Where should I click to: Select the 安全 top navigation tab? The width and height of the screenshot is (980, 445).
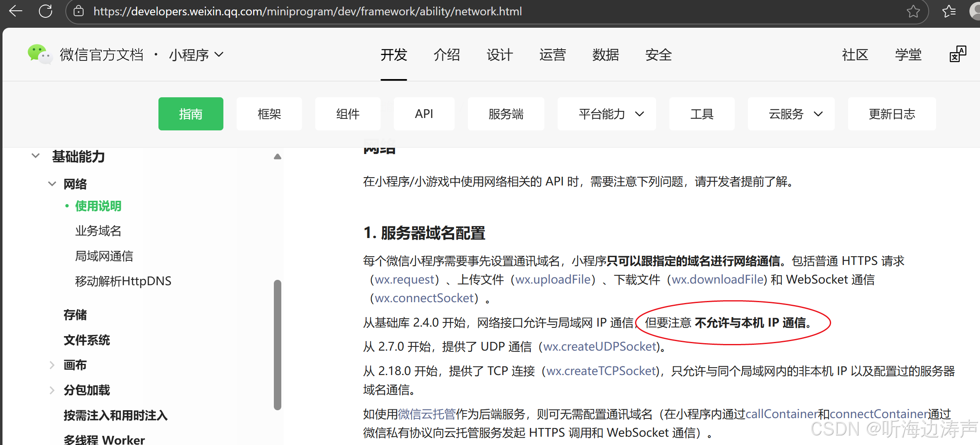click(x=659, y=55)
